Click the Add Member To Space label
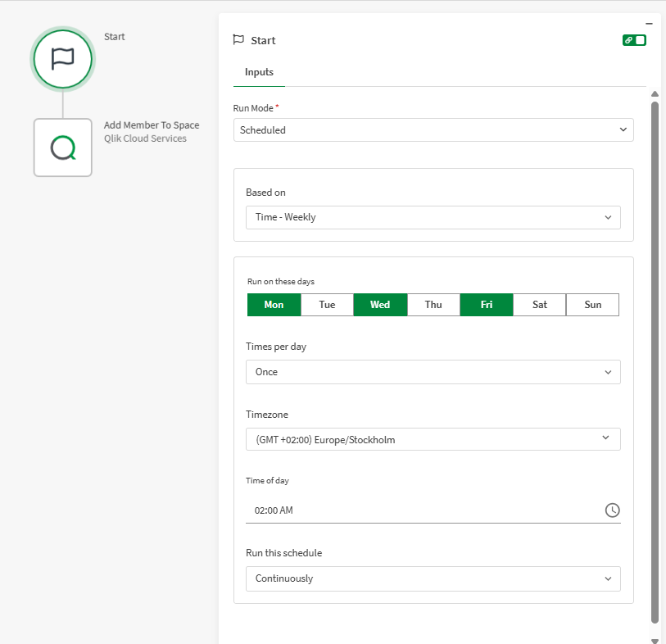Image resolution: width=666 pixels, height=644 pixels. [152, 125]
